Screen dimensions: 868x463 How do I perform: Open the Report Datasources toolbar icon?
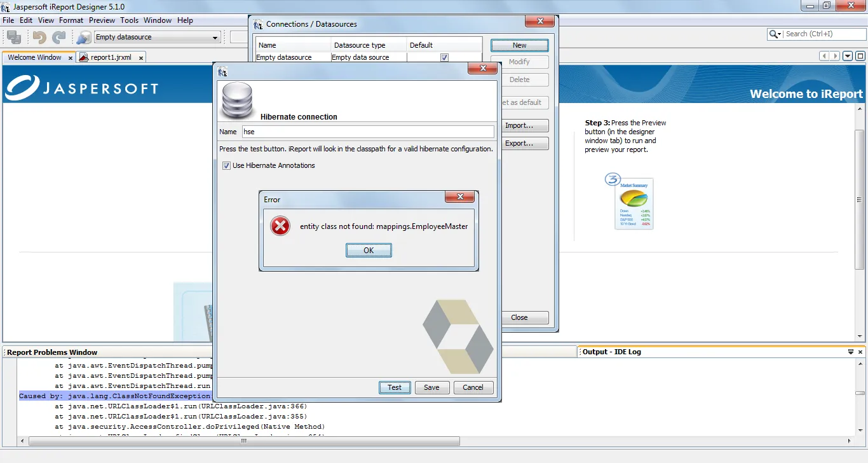click(x=84, y=38)
